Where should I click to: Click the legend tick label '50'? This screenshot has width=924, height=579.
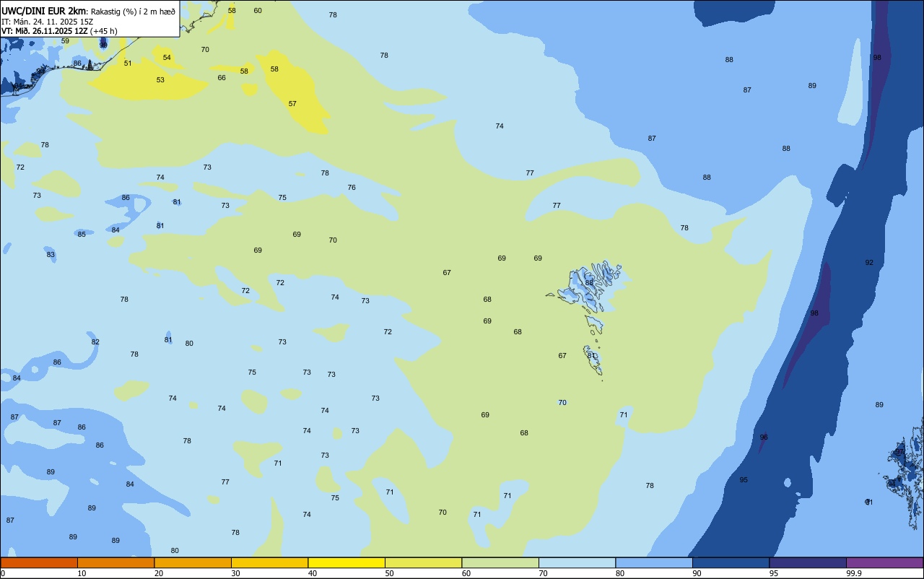tap(389, 573)
